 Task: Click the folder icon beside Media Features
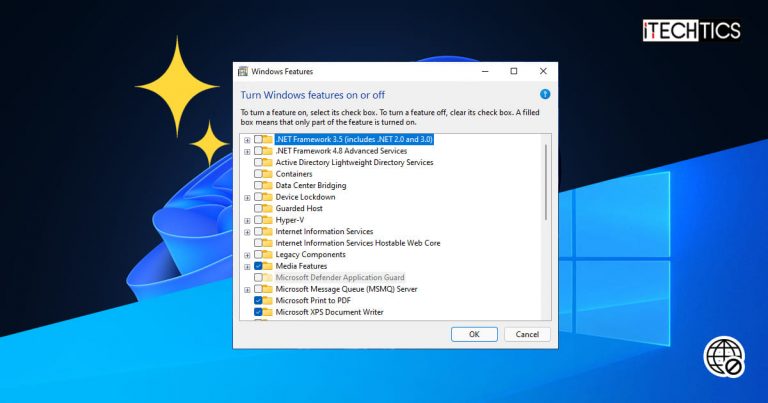tap(267, 266)
